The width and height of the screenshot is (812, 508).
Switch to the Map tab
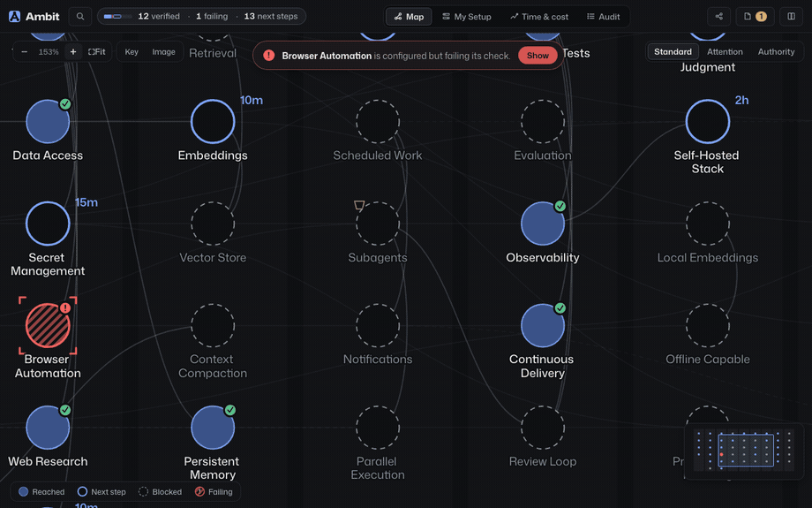pos(409,17)
